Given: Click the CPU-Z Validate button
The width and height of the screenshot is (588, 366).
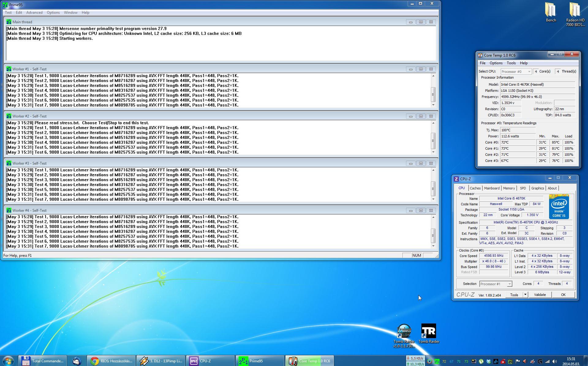Looking at the screenshot, I should point(540,295).
